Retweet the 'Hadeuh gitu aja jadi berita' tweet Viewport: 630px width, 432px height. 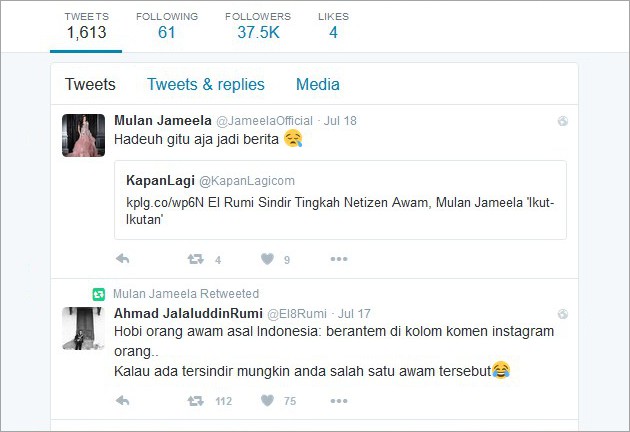pyautogui.click(x=196, y=259)
